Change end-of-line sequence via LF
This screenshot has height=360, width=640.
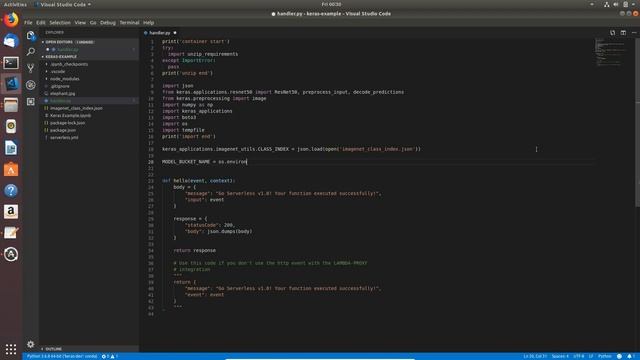point(591,356)
